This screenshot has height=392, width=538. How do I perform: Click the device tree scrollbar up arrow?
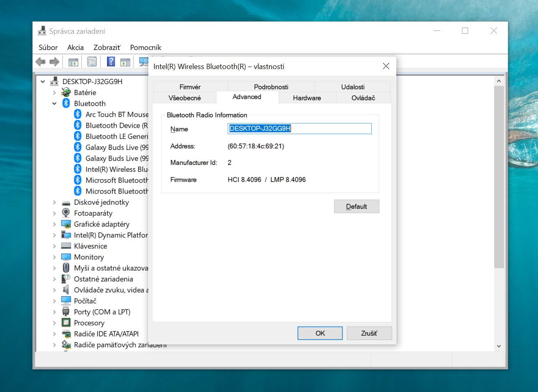[499, 81]
